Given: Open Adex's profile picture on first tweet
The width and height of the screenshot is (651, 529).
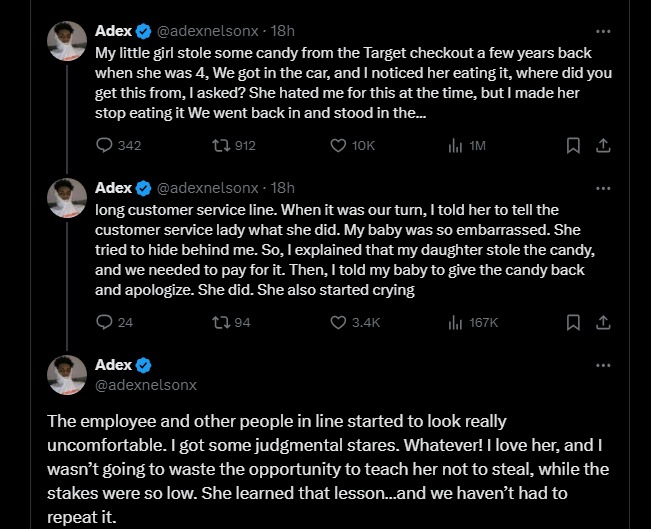Looking at the screenshot, I should 66,40.
